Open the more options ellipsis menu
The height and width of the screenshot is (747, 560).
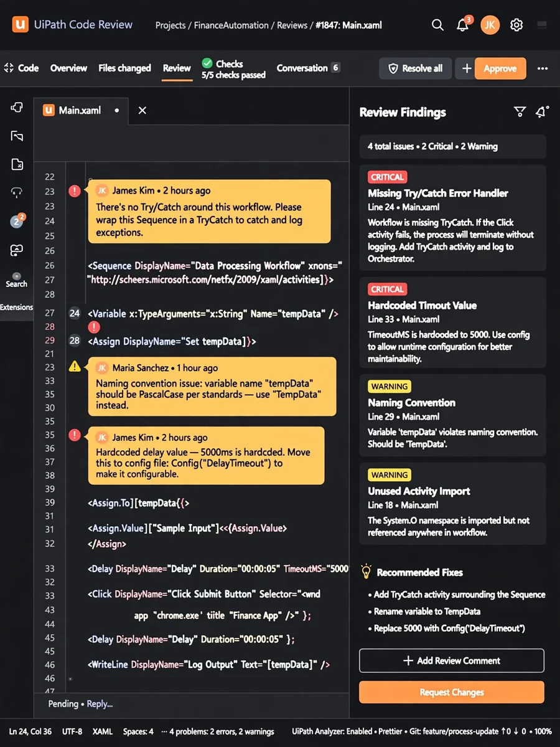tap(543, 68)
